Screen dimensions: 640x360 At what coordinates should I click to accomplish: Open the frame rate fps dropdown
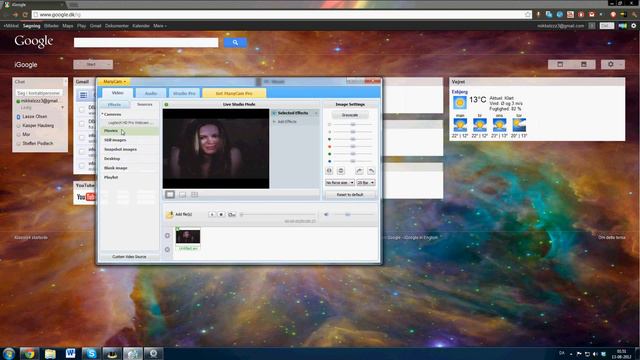(x=366, y=183)
